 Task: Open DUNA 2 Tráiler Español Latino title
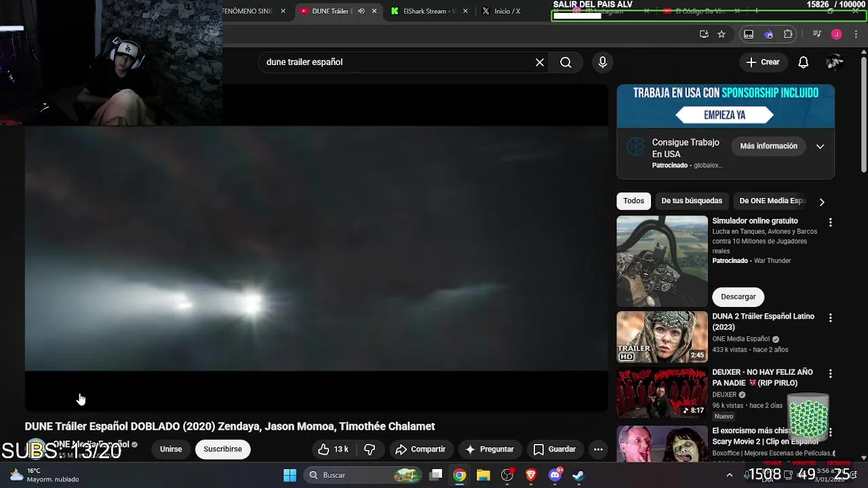(x=763, y=322)
